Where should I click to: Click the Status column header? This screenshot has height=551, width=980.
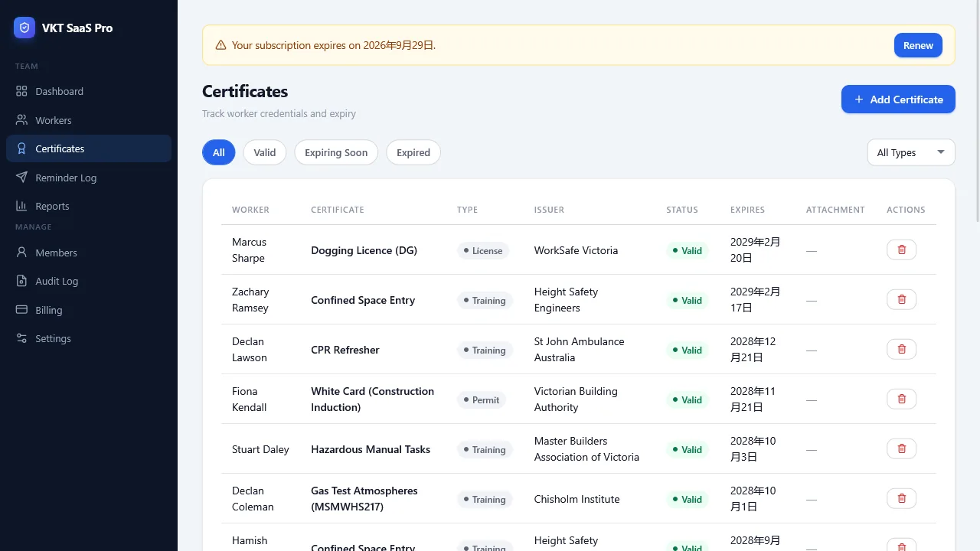click(x=682, y=210)
